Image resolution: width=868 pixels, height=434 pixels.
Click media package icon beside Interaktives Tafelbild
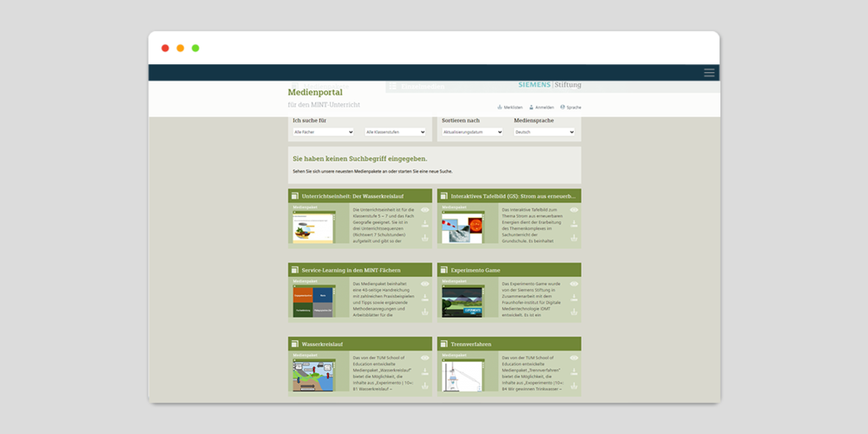tap(444, 196)
